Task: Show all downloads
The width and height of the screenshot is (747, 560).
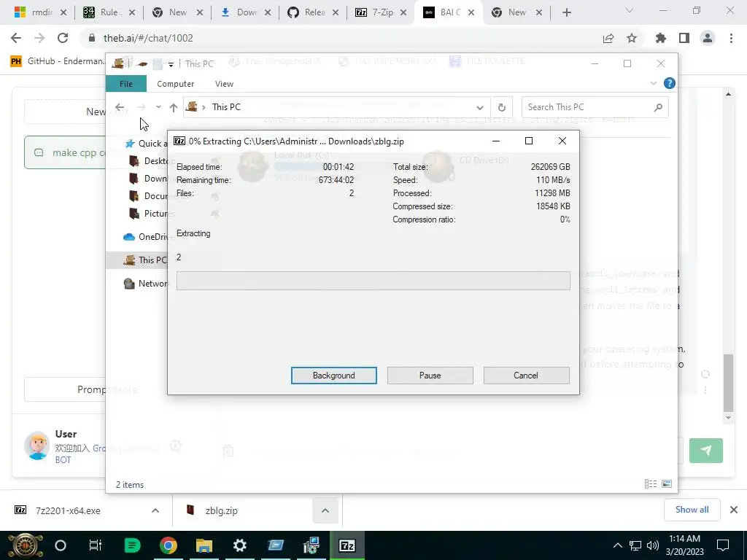Action: (x=692, y=510)
